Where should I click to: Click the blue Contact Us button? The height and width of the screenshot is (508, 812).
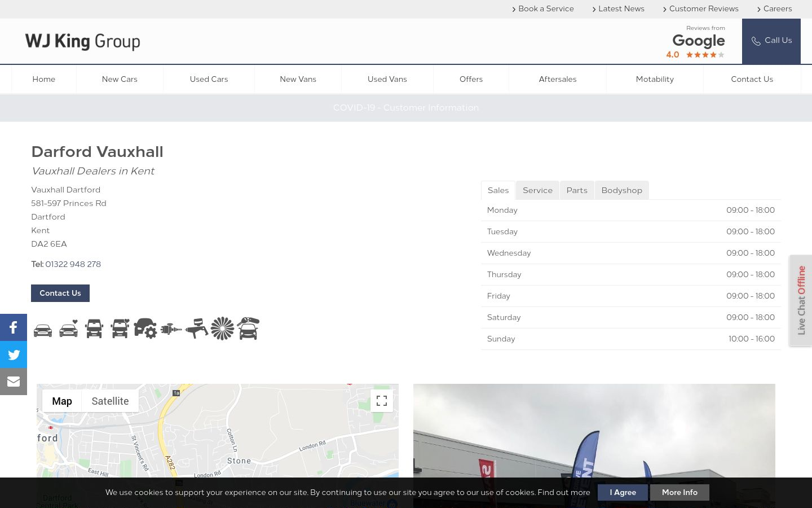(60, 293)
